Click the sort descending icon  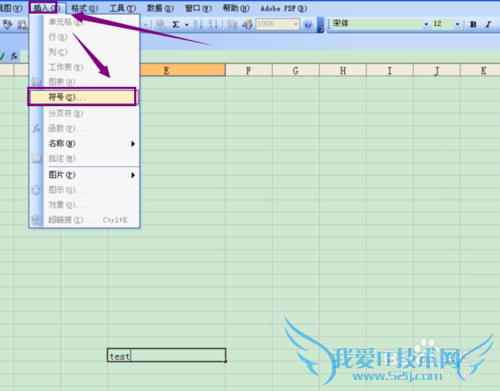pos(213,24)
